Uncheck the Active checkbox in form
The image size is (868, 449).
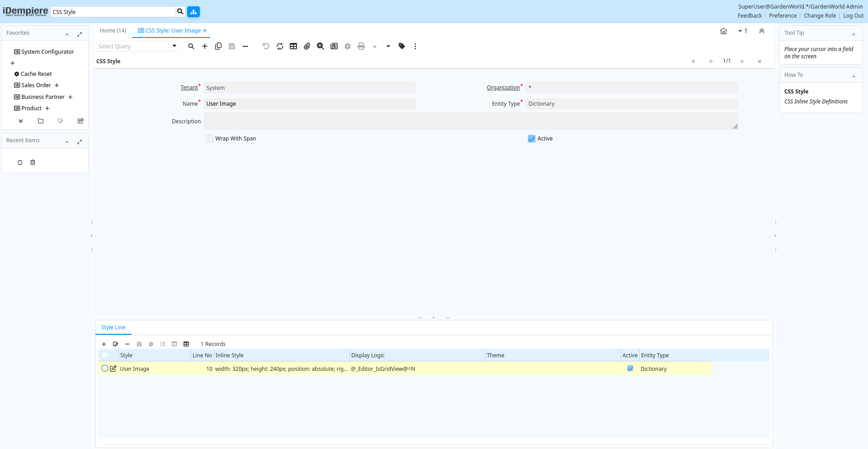[532, 139]
